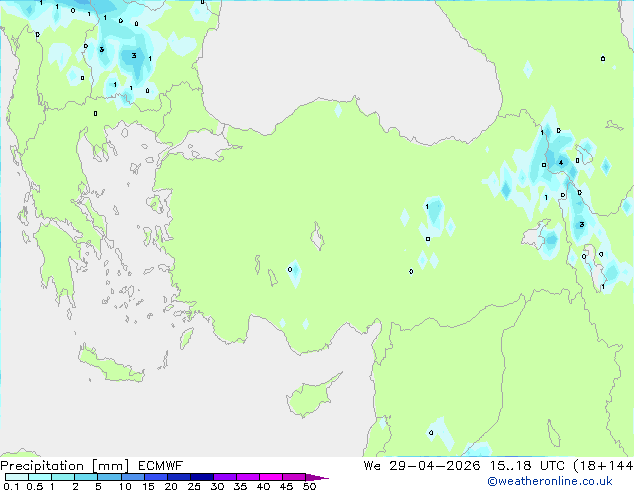Click the legend swatch between 10 and 15
Screen dimensions: 634x490
pyautogui.click(x=133, y=477)
